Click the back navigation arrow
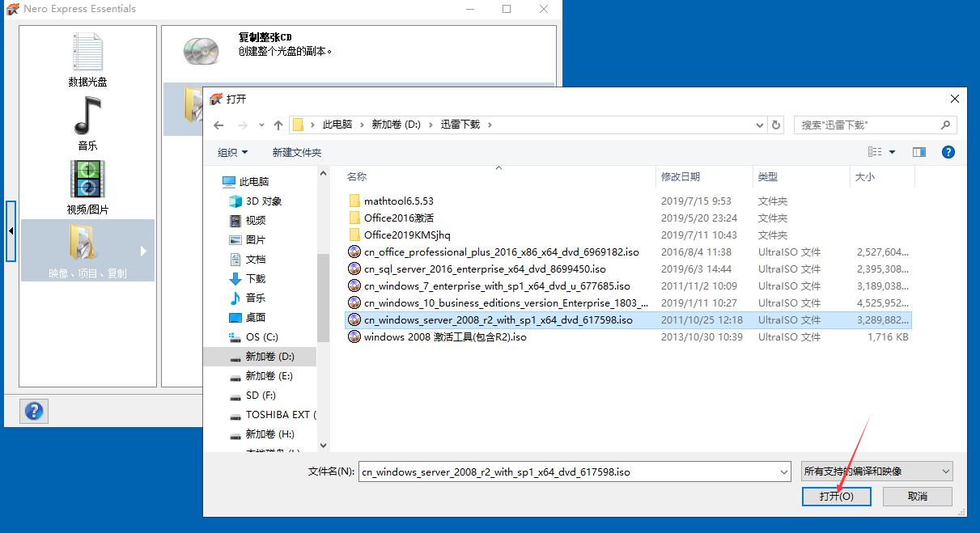The image size is (980, 533). [217, 125]
